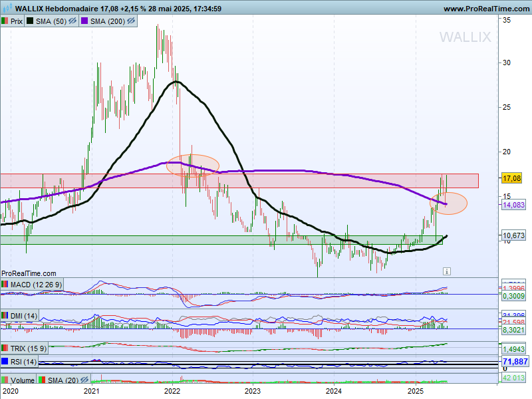Click the candlestick icon beside WALLIX title
The height and width of the screenshot is (399, 532).
(7, 8)
